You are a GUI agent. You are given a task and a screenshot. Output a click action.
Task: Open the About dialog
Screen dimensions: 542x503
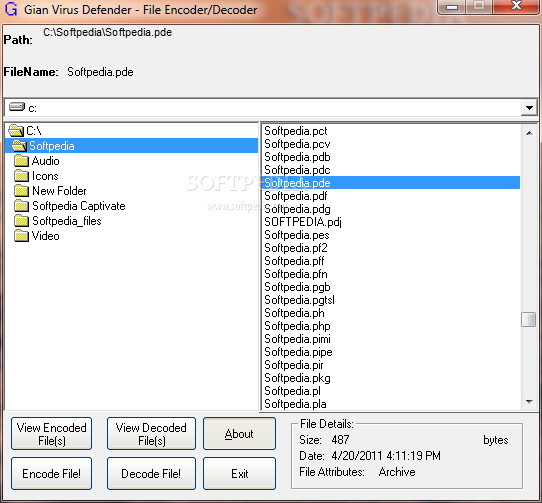239,434
